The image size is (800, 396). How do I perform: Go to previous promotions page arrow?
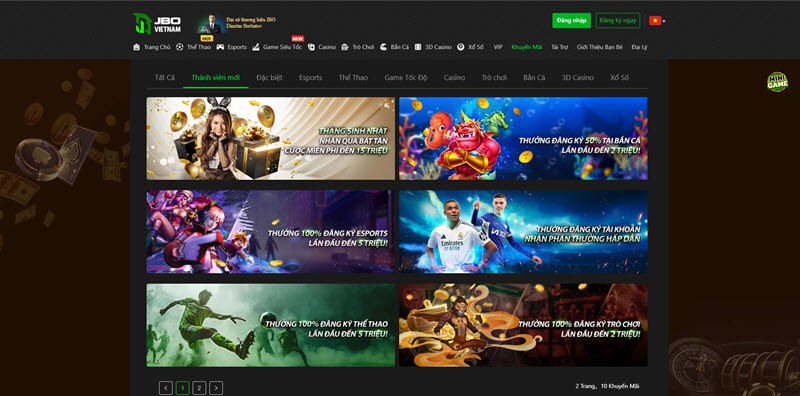166,388
